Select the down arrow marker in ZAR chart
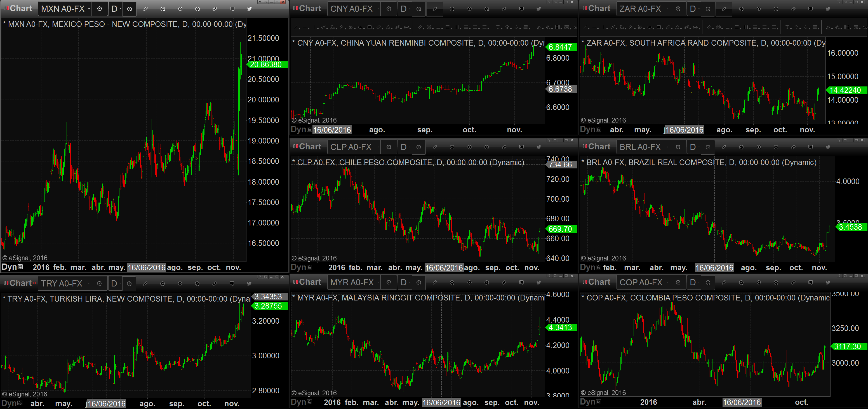 click(x=806, y=27)
